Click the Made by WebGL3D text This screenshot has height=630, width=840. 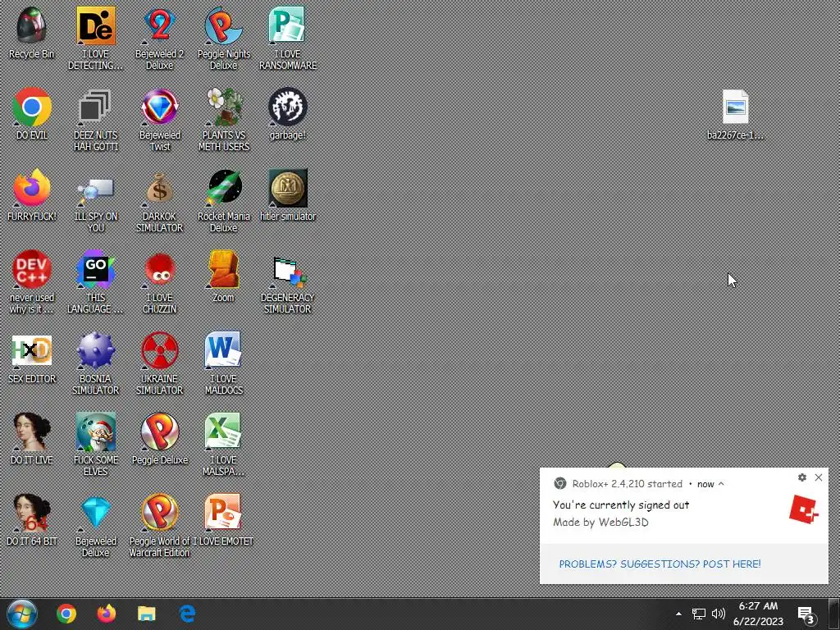coord(600,522)
